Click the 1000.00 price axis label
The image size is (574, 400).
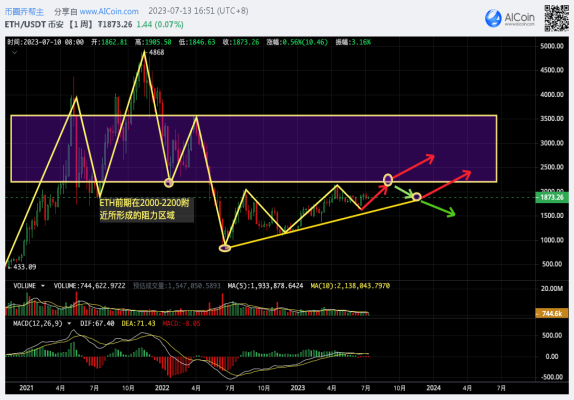click(552, 240)
